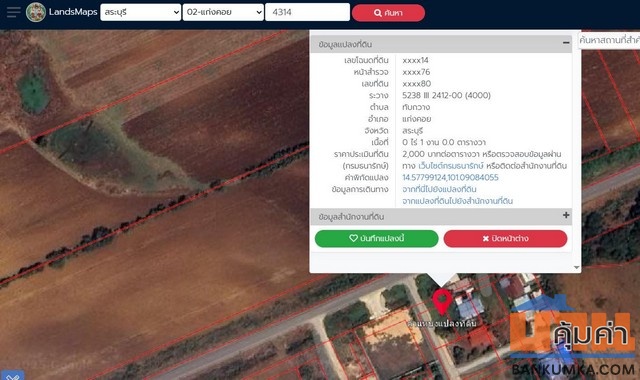
Task: Click the red ค้นหา search button
Action: point(388,13)
